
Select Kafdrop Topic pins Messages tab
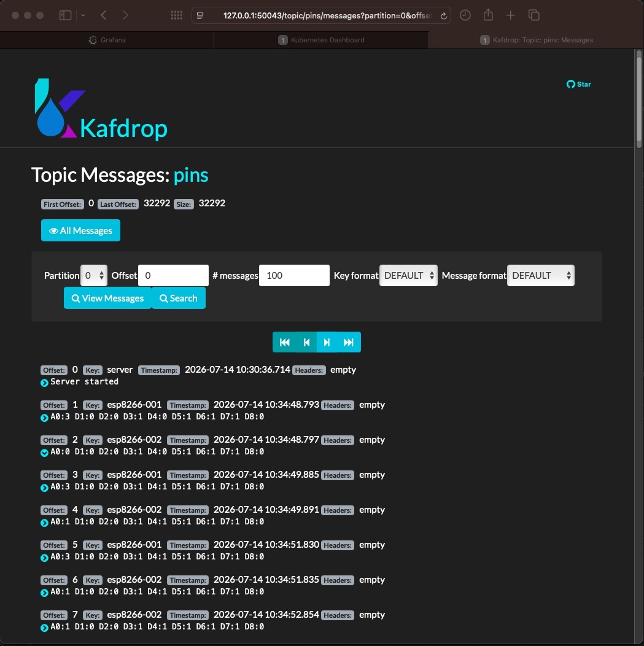[536, 40]
